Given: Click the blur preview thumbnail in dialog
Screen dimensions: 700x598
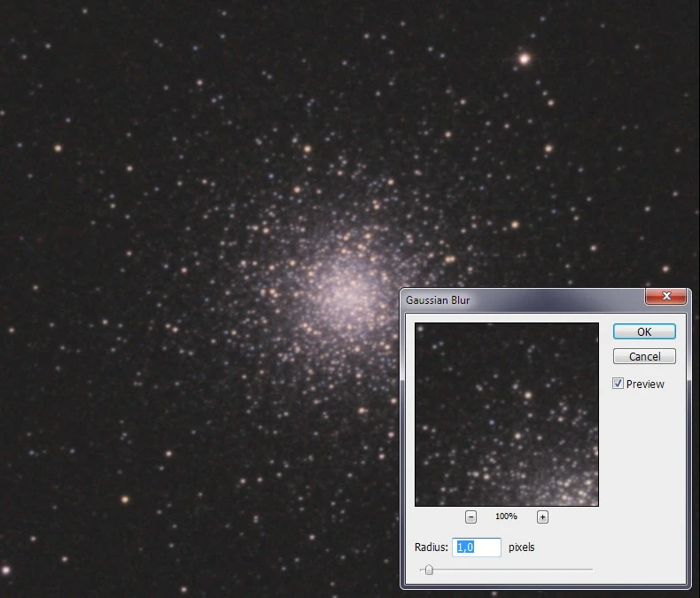Looking at the screenshot, I should [x=507, y=414].
